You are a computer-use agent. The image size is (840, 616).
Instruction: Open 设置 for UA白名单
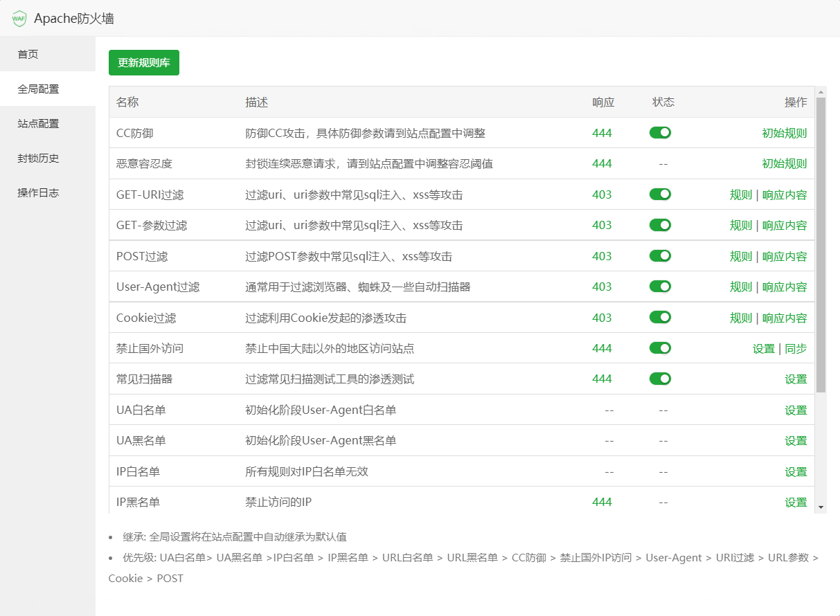click(796, 410)
